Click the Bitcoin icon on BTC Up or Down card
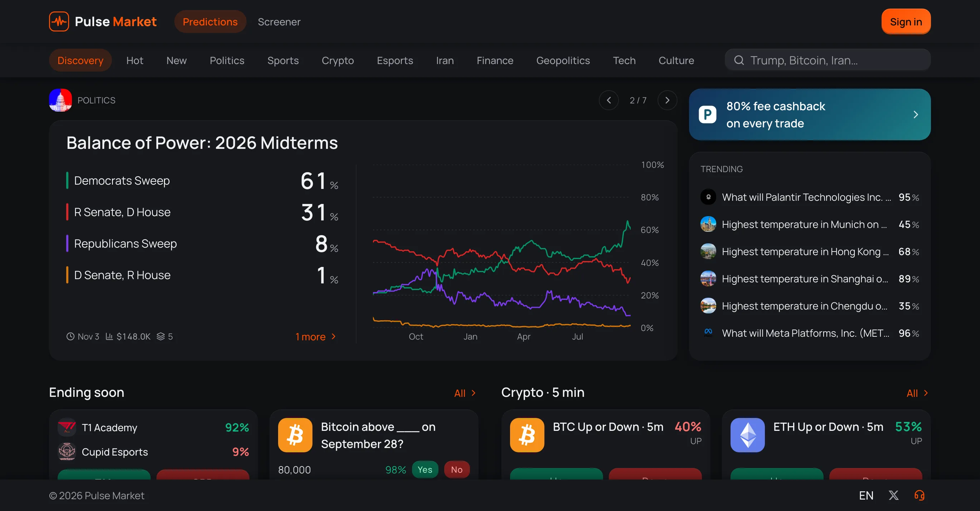980x511 pixels. 527,435
